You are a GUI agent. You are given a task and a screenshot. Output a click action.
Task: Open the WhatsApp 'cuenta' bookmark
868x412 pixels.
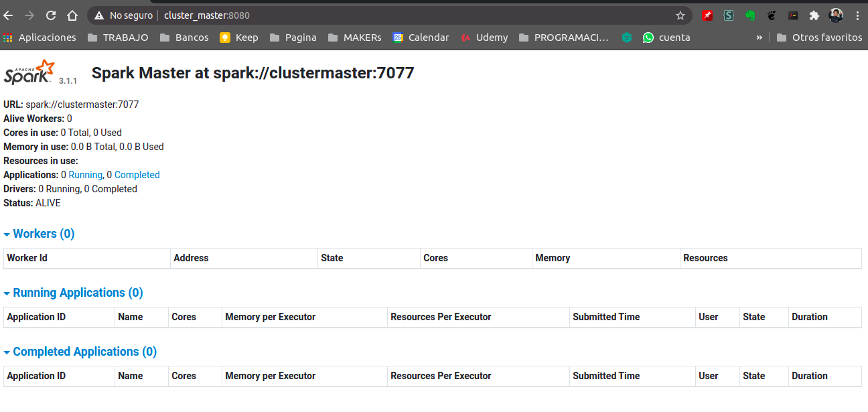point(666,38)
